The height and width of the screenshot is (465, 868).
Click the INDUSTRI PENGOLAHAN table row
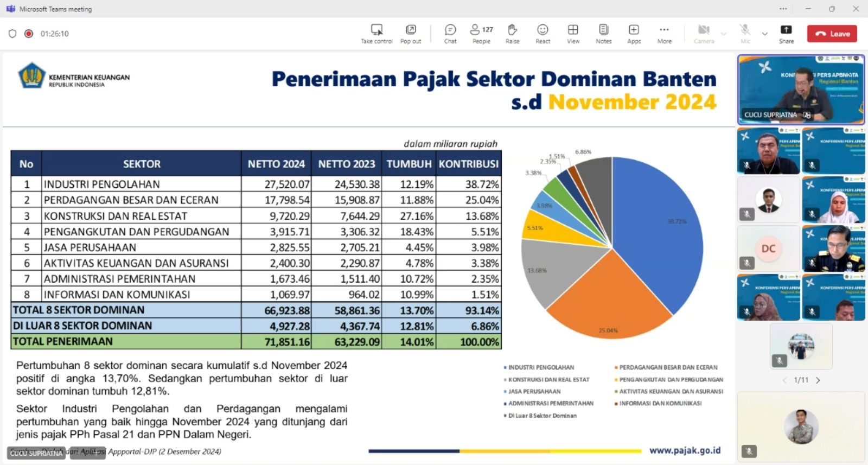coord(256,184)
